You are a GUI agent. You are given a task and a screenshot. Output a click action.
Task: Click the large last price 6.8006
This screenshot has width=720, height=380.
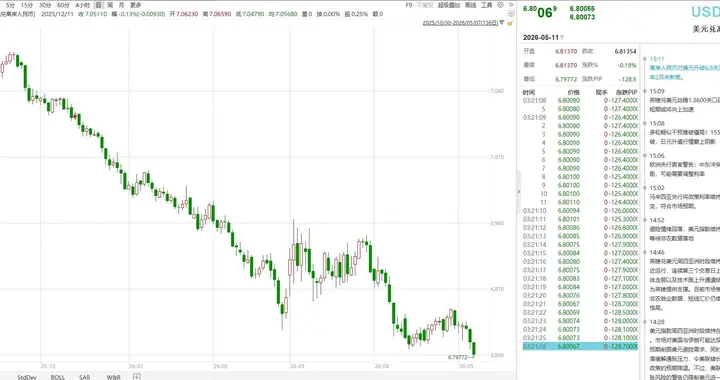point(540,11)
